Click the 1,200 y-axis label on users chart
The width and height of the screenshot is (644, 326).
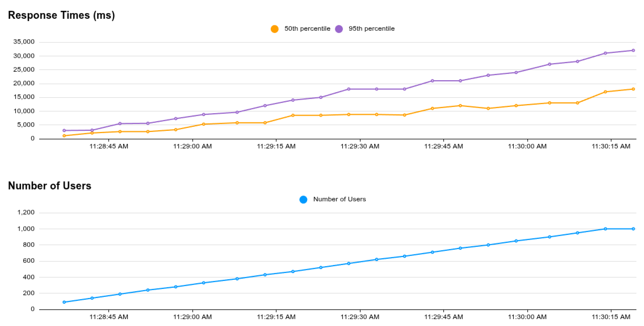click(x=26, y=213)
